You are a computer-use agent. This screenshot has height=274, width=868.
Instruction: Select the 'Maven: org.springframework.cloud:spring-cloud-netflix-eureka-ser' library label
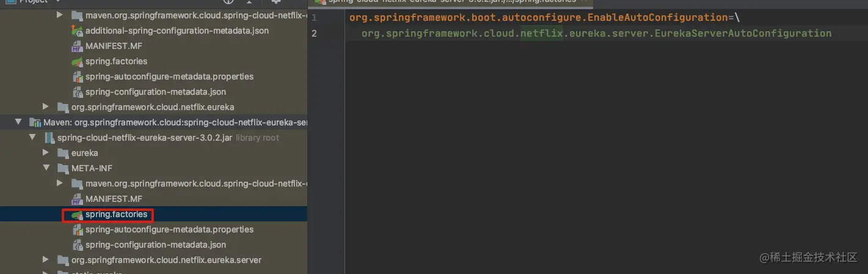pos(175,122)
